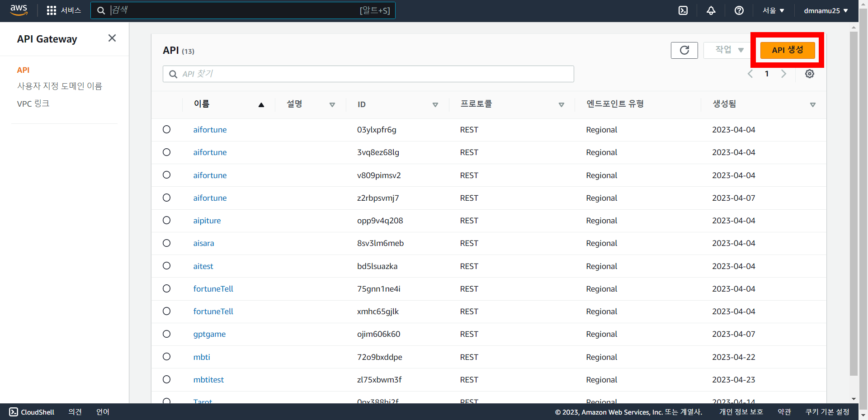Open the services grid menu
Image resolution: width=868 pixels, height=420 pixels.
pyautogui.click(x=52, y=10)
